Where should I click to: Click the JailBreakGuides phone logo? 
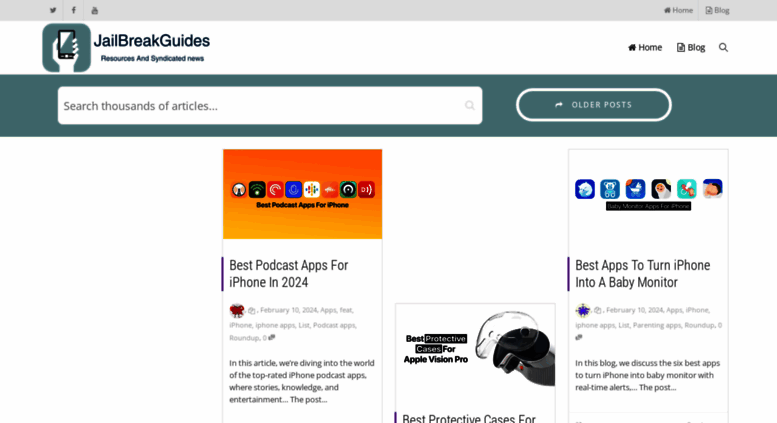coord(66,48)
